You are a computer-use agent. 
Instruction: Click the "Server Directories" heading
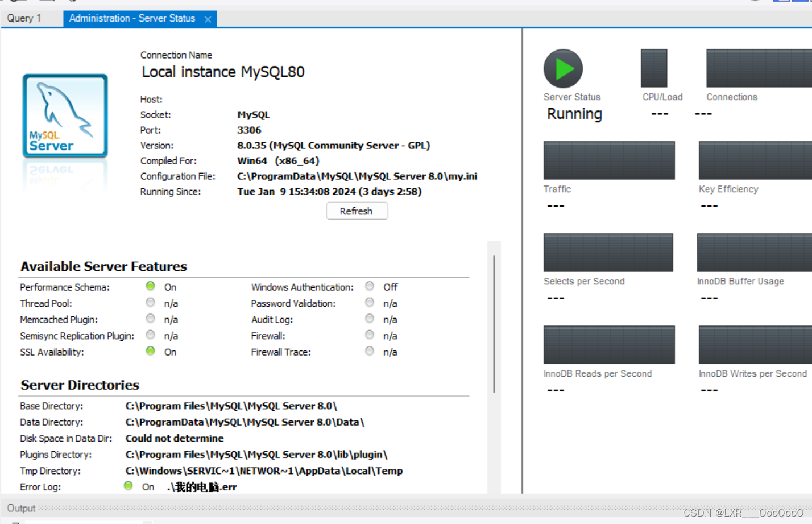coord(80,385)
